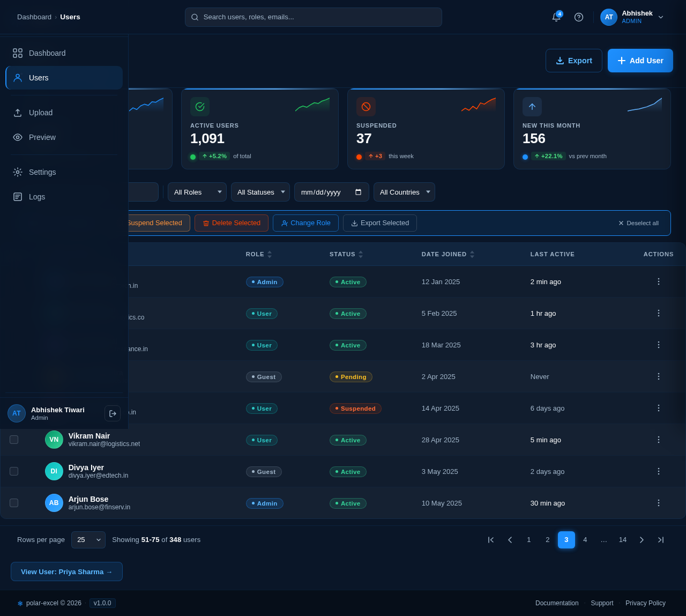The image size is (686, 616).
Task: Open the All Roles dropdown
Action: 197,192
